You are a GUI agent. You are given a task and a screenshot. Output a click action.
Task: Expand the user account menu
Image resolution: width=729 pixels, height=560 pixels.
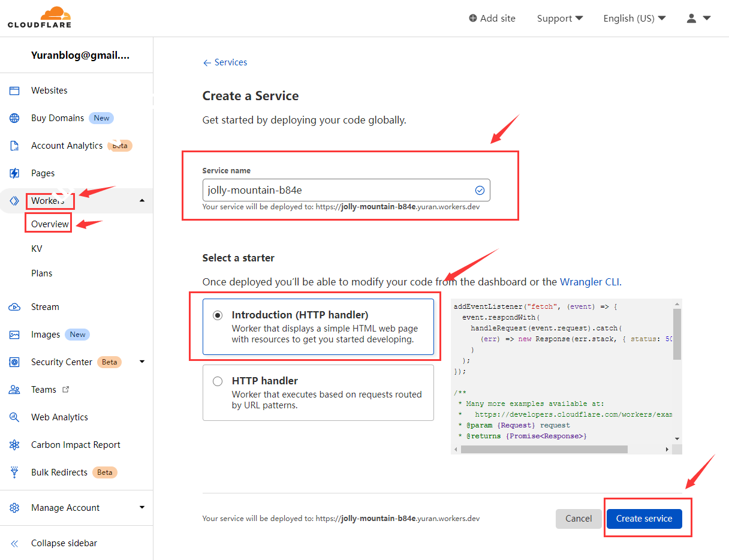(x=698, y=18)
